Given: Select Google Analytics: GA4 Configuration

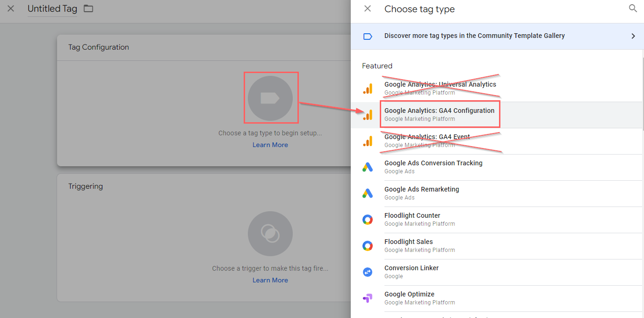Looking at the screenshot, I should click(x=497, y=115).
